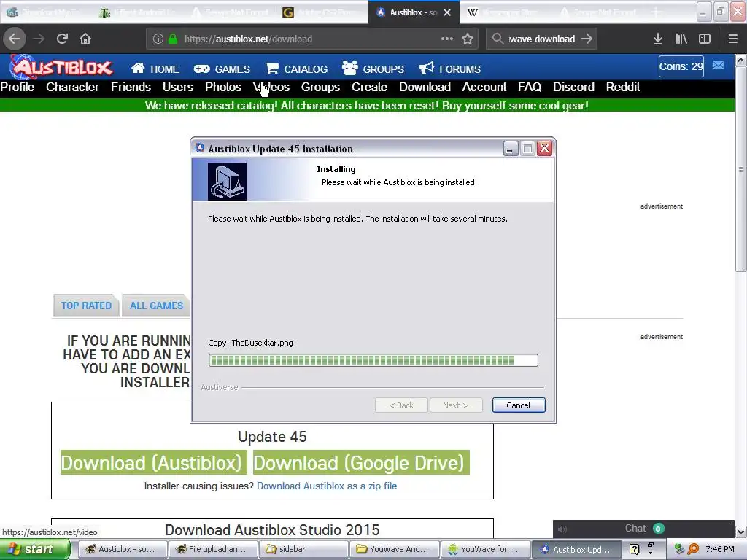Open the browser downloads arrow icon
Viewport: 747px width, 560px height.
coord(658,39)
